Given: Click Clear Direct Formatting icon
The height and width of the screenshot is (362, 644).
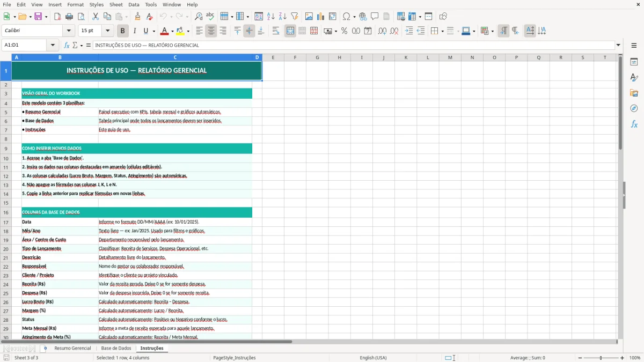Looking at the screenshot, I should pyautogui.click(x=150, y=17).
